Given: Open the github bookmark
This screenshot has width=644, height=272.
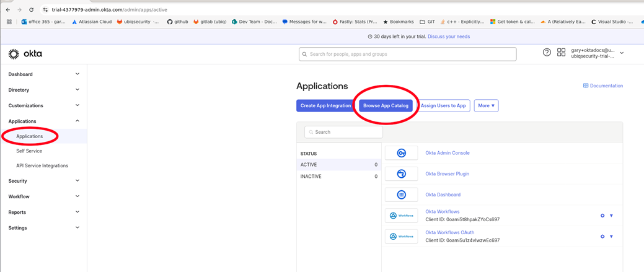Looking at the screenshot, I should tap(177, 22).
